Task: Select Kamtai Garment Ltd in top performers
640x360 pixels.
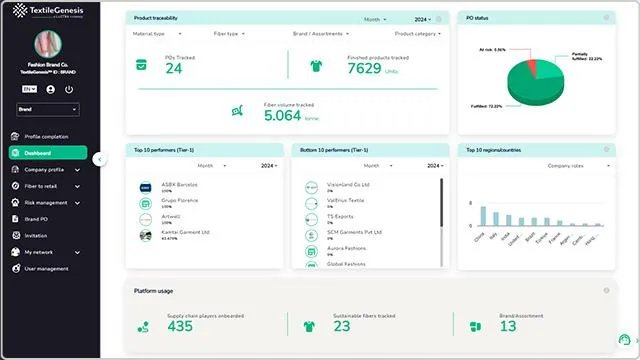Action: point(185,232)
